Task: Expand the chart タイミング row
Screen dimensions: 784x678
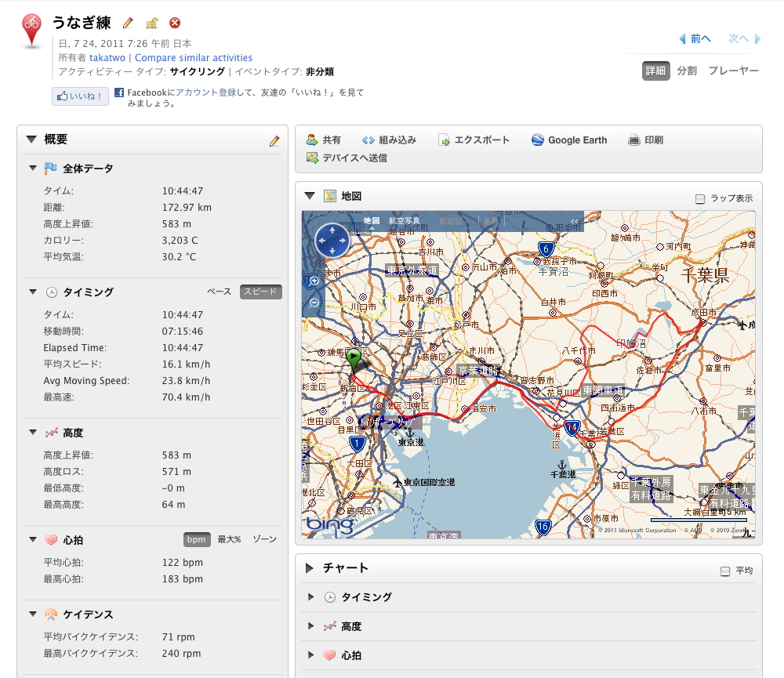Action: (x=311, y=597)
